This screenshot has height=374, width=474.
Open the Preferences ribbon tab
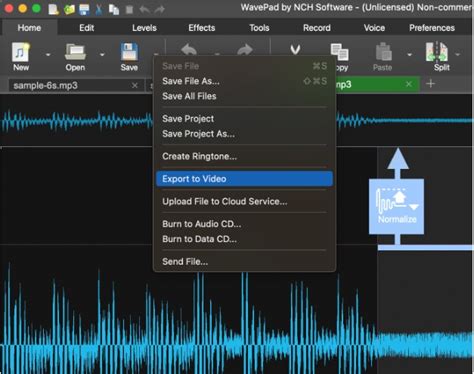click(432, 28)
